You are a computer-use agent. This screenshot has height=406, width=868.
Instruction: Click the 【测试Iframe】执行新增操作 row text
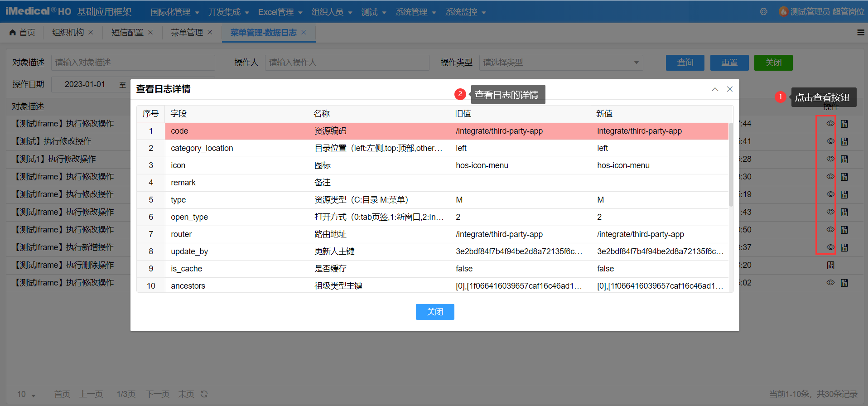(63, 247)
